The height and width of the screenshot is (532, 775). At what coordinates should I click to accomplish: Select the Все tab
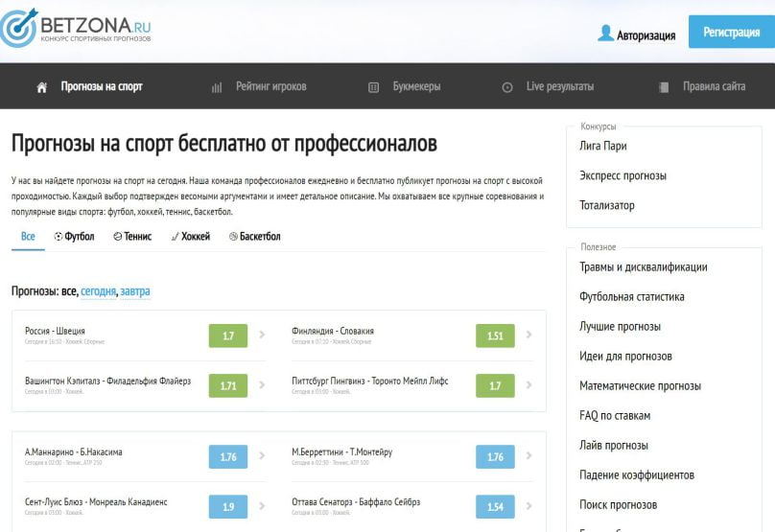pyautogui.click(x=28, y=237)
